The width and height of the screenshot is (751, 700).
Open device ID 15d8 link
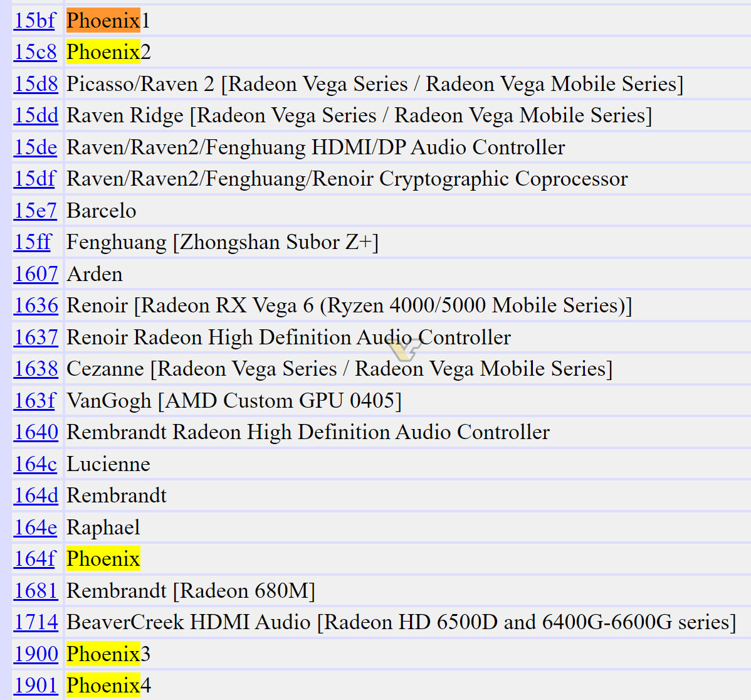[36, 84]
